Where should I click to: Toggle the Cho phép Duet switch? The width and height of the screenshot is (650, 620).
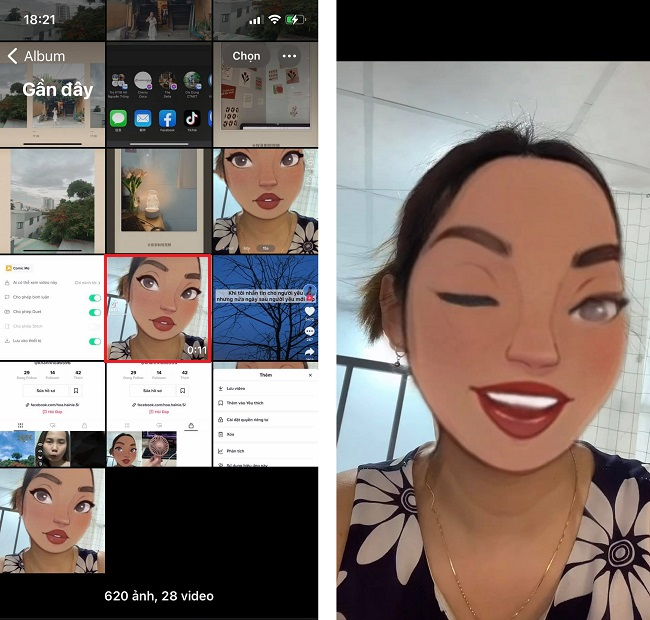(95, 312)
